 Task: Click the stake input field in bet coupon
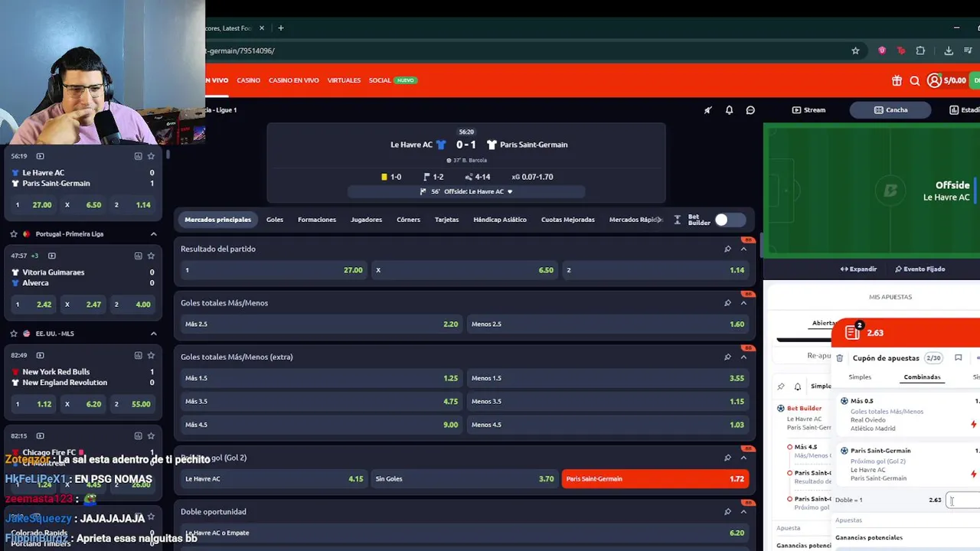[x=963, y=500]
